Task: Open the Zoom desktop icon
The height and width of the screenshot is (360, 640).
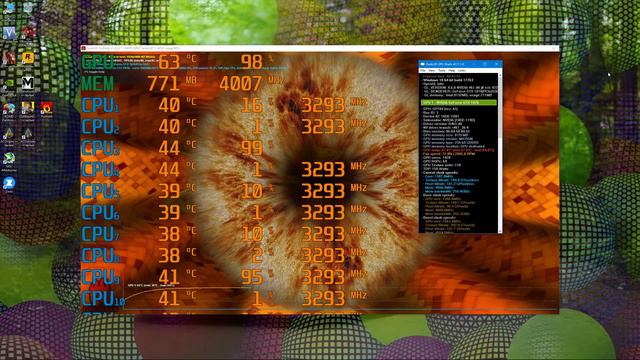Action: (x=9, y=184)
